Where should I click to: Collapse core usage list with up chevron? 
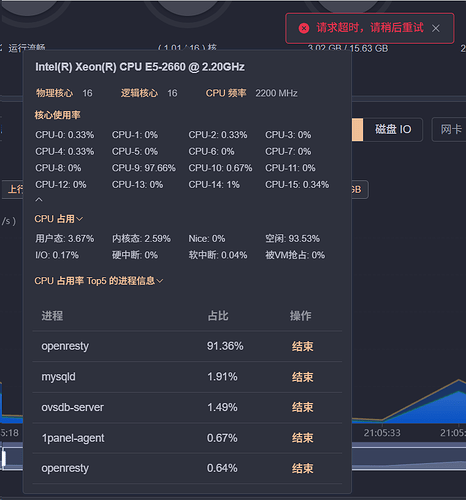pos(39,199)
